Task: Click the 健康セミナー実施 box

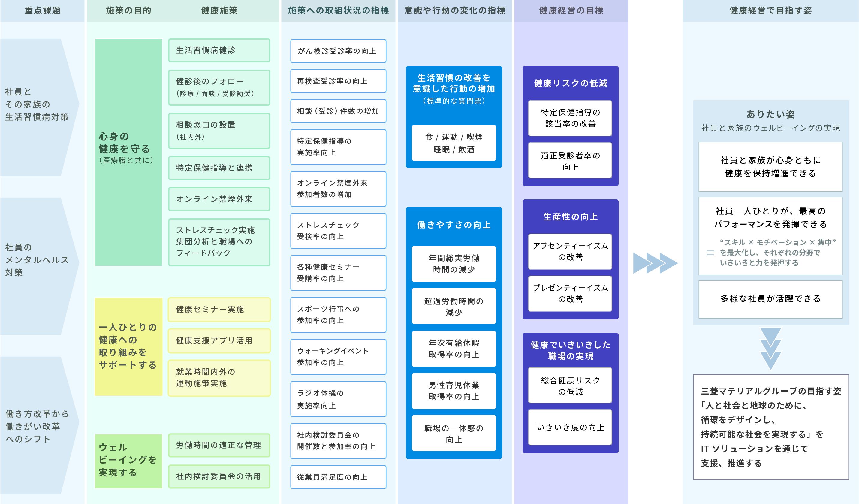Action: point(219,309)
